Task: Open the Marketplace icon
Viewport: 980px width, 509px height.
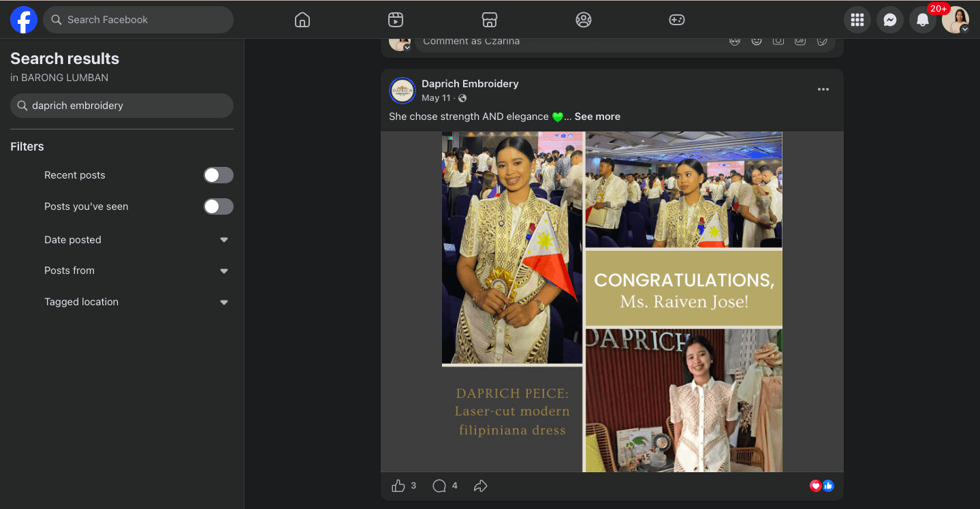Action: coord(489,20)
